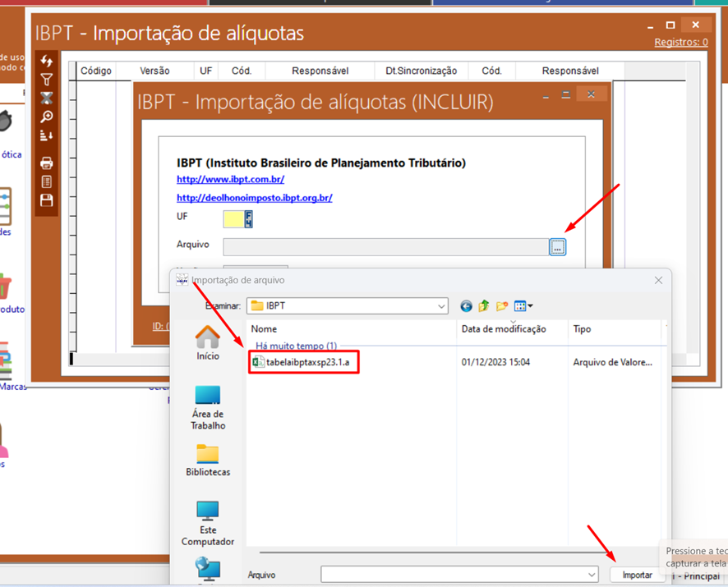
Task: Click the Importar button
Action: pos(637,576)
